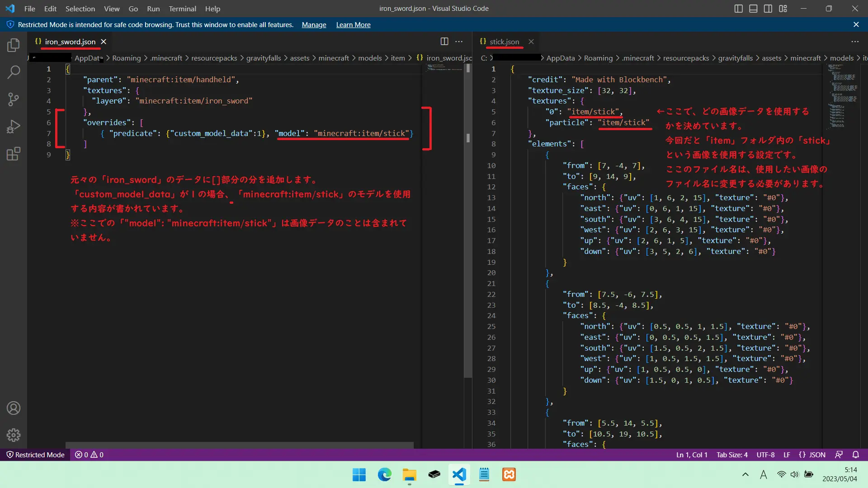
Task: Click the Manage link in banner
Action: 314,25
